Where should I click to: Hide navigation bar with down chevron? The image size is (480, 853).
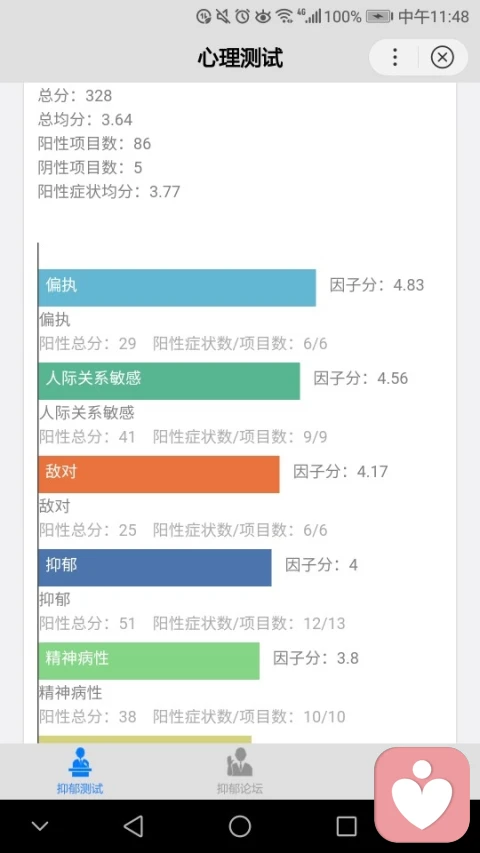pyautogui.click(x=40, y=826)
